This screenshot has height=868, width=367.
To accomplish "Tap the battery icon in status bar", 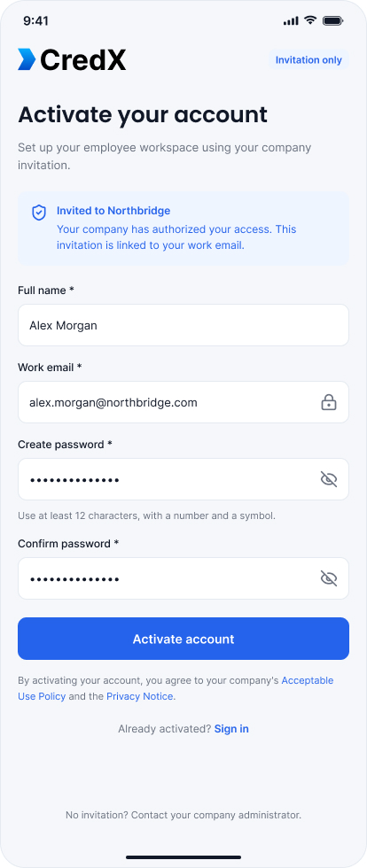I will coord(333,21).
